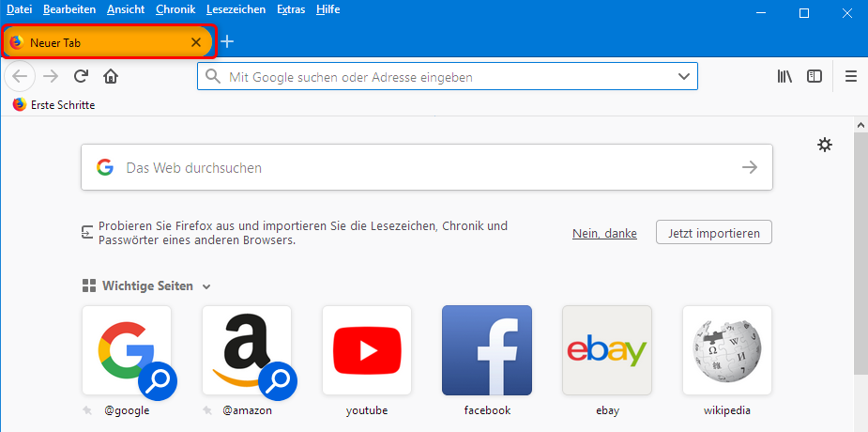Image resolution: width=868 pixels, height=432 pixels.
Task: Click the Nein, danke link
Action: pyautogui.click(x=604, y=233)
